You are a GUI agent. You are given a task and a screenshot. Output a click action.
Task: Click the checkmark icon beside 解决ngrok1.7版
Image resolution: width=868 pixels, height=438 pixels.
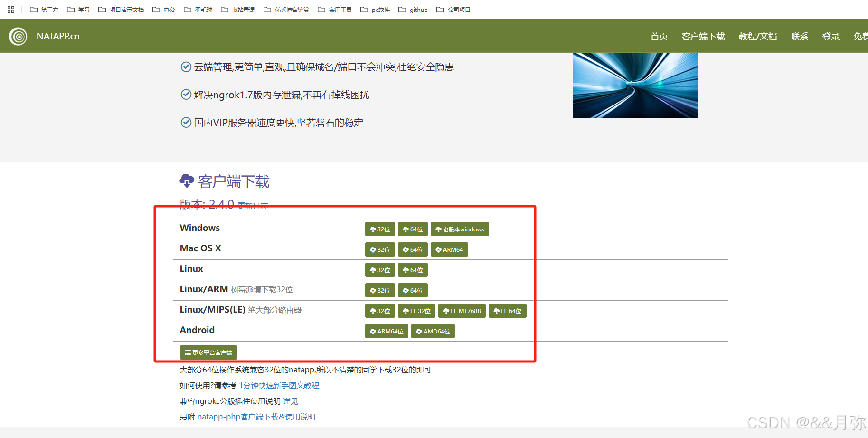point(186,95)
